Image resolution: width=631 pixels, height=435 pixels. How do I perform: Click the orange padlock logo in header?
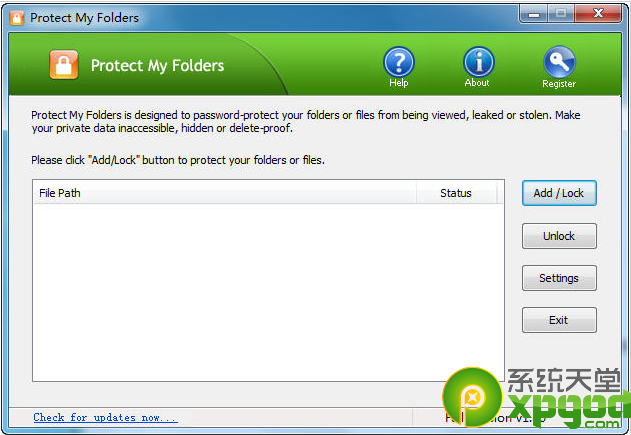[64, 64]
